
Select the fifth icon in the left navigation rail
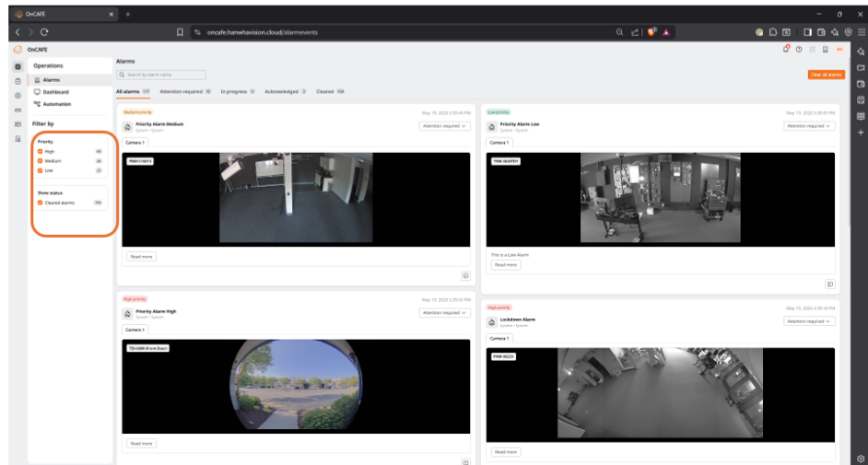(18, 124)
